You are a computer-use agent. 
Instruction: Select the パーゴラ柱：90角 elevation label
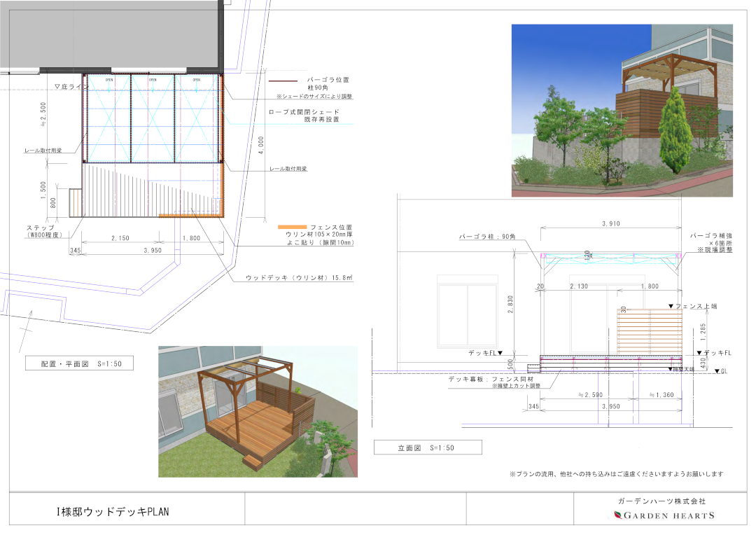[490, 237]
